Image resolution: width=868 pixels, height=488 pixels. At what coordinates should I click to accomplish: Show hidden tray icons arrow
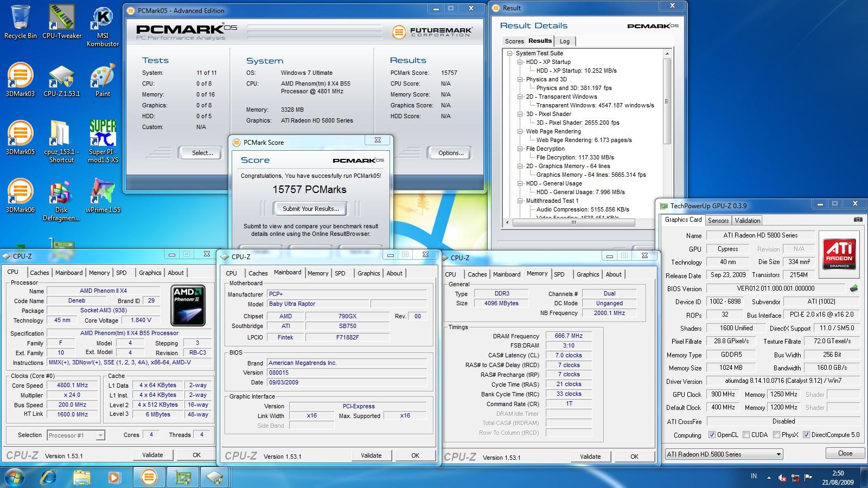point(768,478)
